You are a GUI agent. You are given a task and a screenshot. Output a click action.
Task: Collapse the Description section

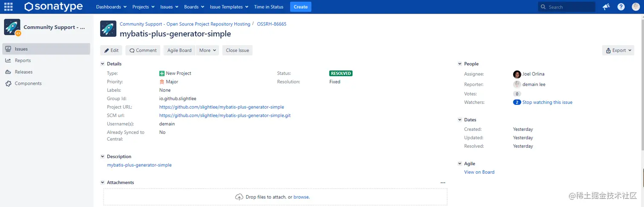coord(102,157)
